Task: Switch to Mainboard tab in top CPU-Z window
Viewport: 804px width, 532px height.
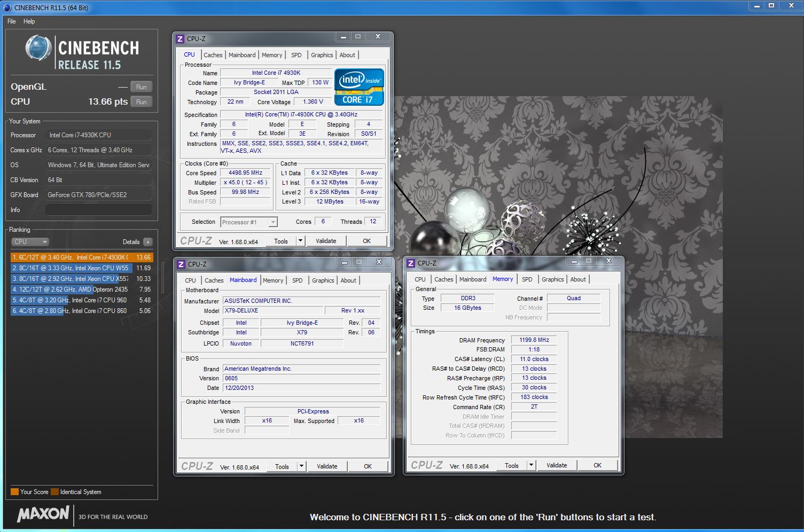Action: tap(242, 55)
